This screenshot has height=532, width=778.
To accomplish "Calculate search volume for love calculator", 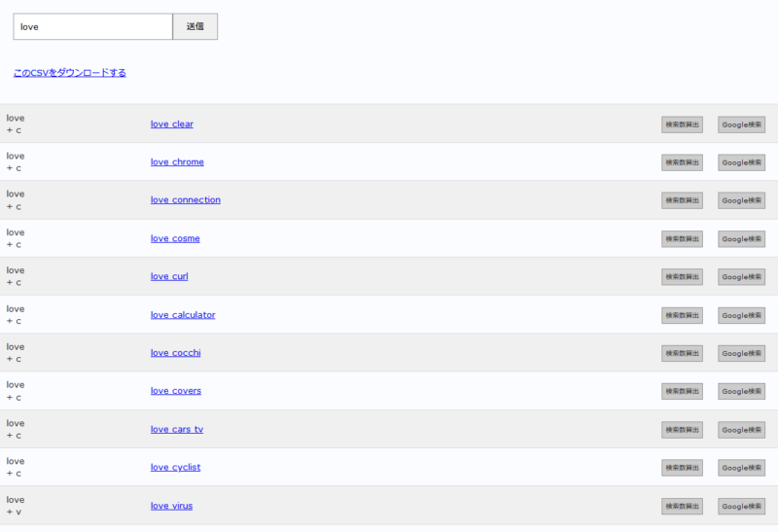I will point(682,315).
